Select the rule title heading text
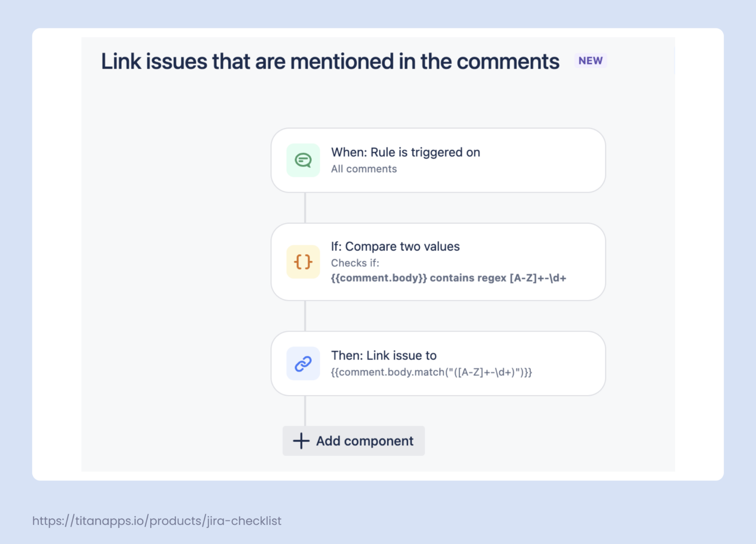Viewport: 756px width, 544px height. (x=330, y=61)
